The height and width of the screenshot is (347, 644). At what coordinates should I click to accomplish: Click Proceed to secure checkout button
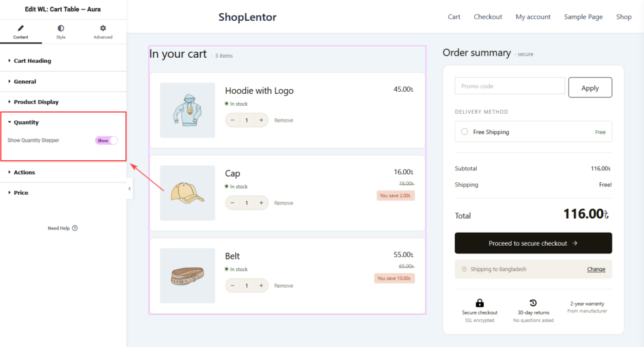(x=533, y=243)
